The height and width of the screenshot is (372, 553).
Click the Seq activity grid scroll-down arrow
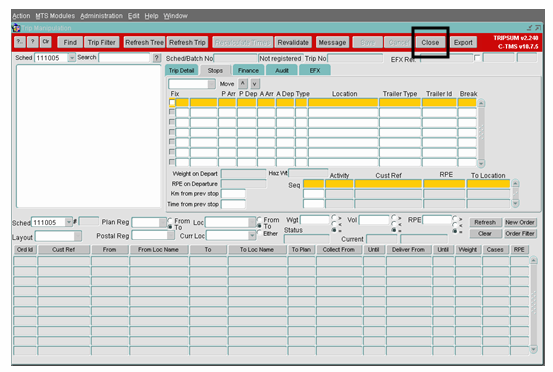515,203
